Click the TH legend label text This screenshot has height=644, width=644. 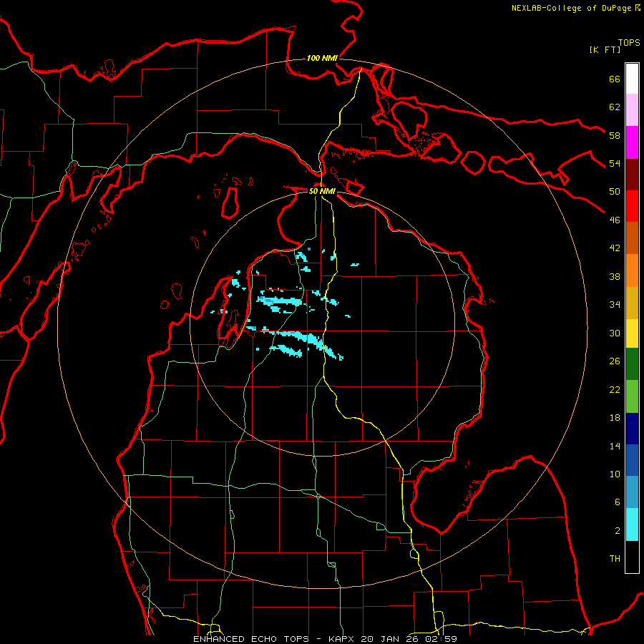[x=615, y=559]
